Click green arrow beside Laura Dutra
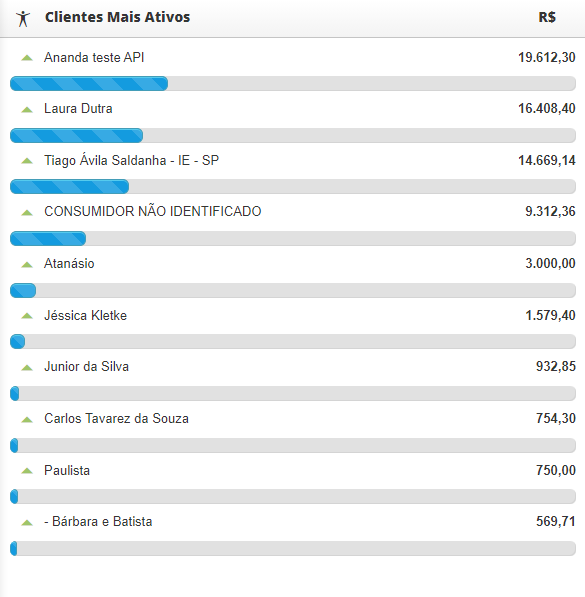The height and width of the screenshot is (597, 585). pos(27,110)
